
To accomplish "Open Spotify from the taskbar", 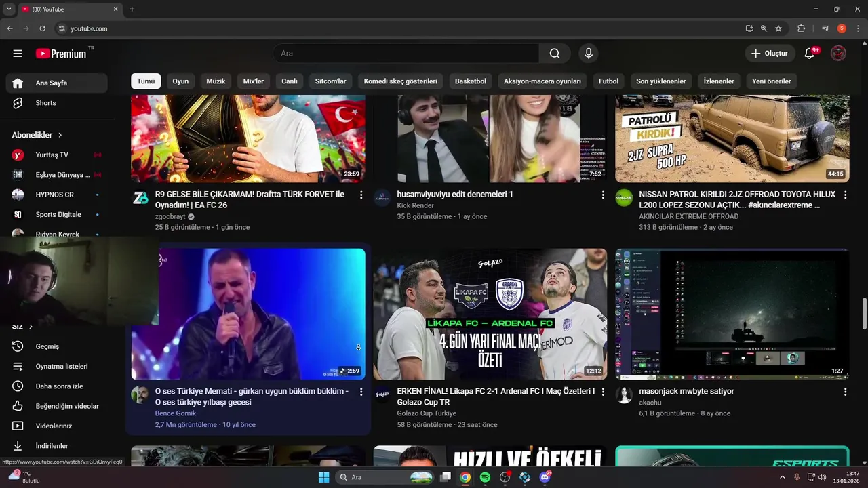I will pos(485,477).
